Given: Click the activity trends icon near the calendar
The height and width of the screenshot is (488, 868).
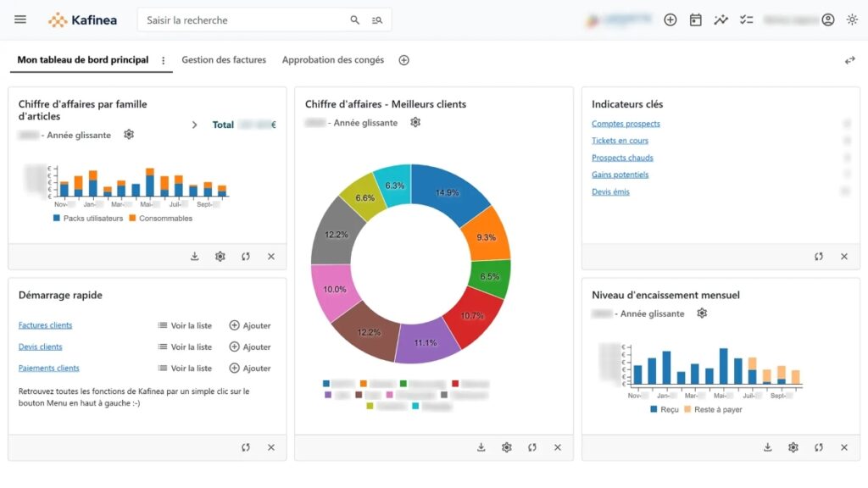Looking at the screenshot, I should (x=721, y=19).
